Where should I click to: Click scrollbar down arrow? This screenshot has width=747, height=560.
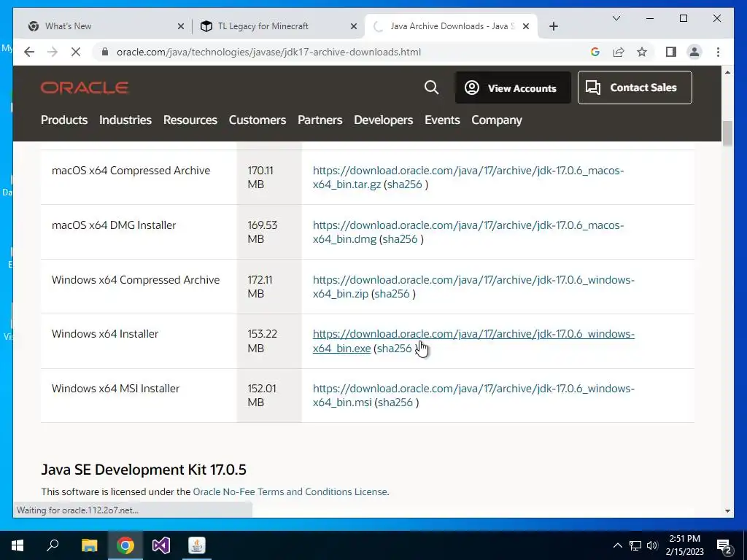coord(727,511)
